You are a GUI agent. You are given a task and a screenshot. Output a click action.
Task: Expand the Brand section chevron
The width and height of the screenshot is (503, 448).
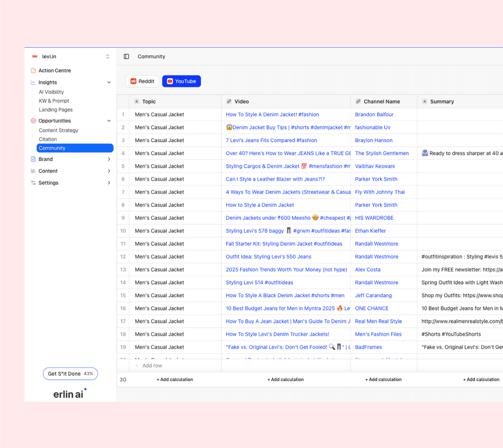pyautogui.click(x=109, y=159)
